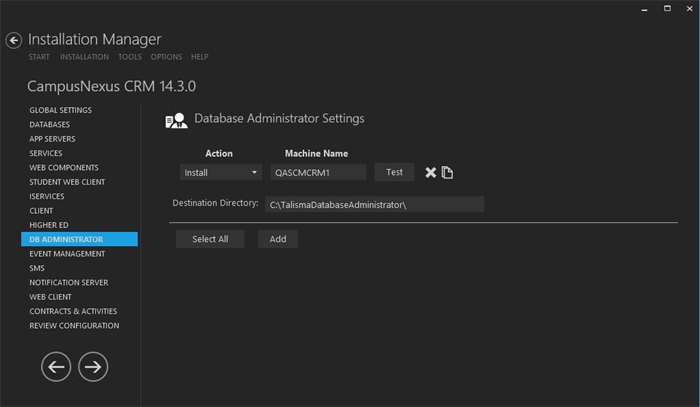Viewport: 700px width, 407px height.
Task: Go to the next configuration page arrow
Action: click(93, 367)
